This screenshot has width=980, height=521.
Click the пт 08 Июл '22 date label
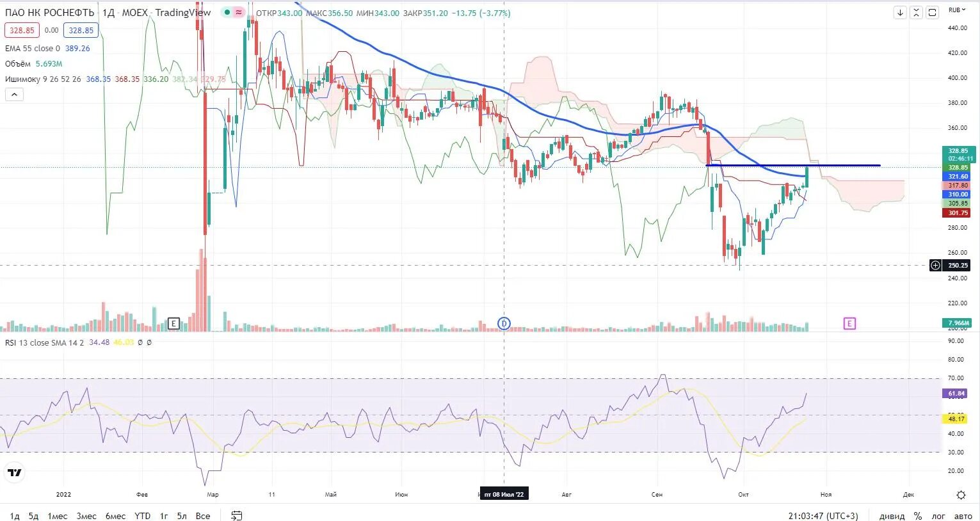(x=504, y=494)
